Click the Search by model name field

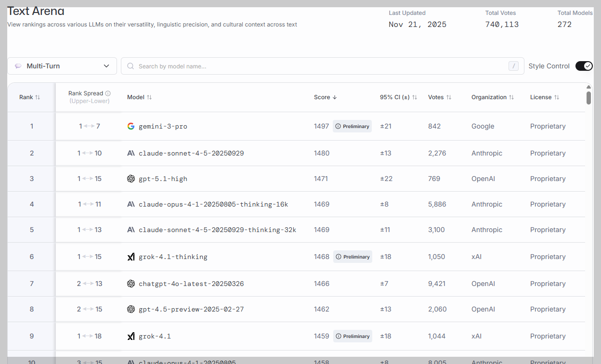click(x=322, y=66)
